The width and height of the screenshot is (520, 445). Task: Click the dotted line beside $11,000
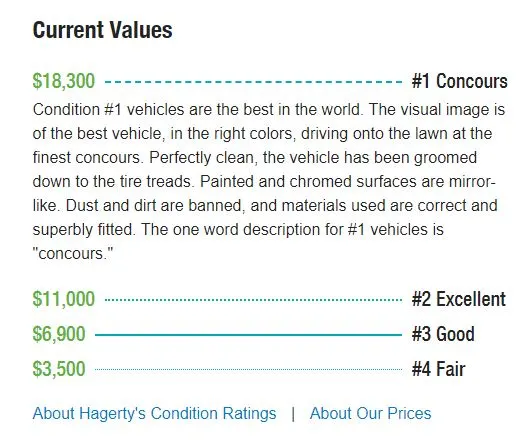click(x=253, y=300)
